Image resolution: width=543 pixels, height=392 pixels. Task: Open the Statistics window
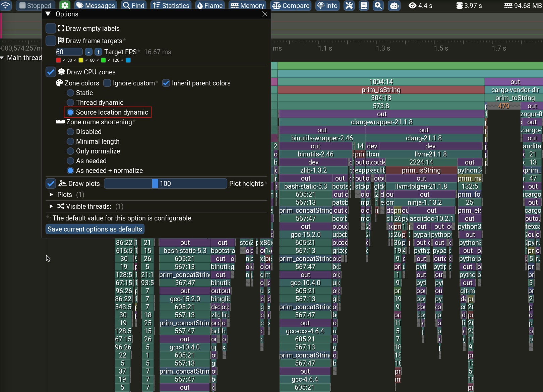tap(171, 5)
